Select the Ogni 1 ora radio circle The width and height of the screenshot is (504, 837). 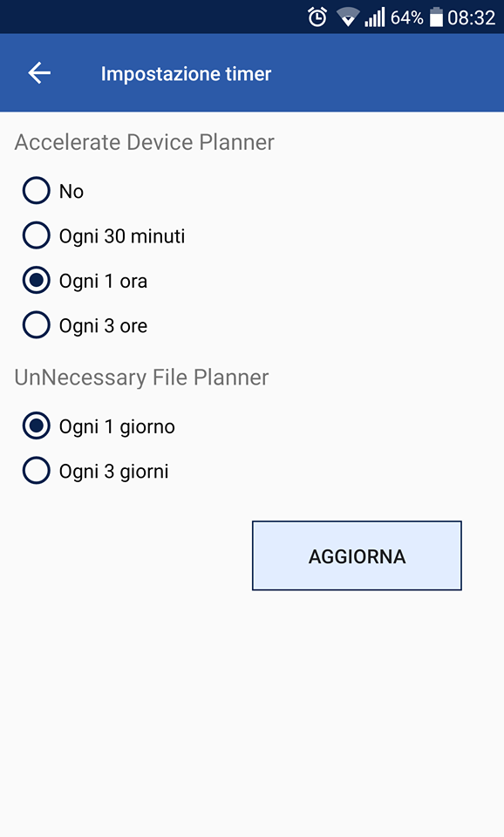37,281
